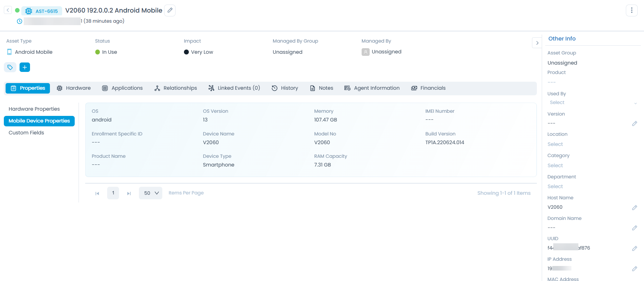644x281 pixels.
Task: Click the AST-6615 asset ID badge
Action: click(42, 11)
